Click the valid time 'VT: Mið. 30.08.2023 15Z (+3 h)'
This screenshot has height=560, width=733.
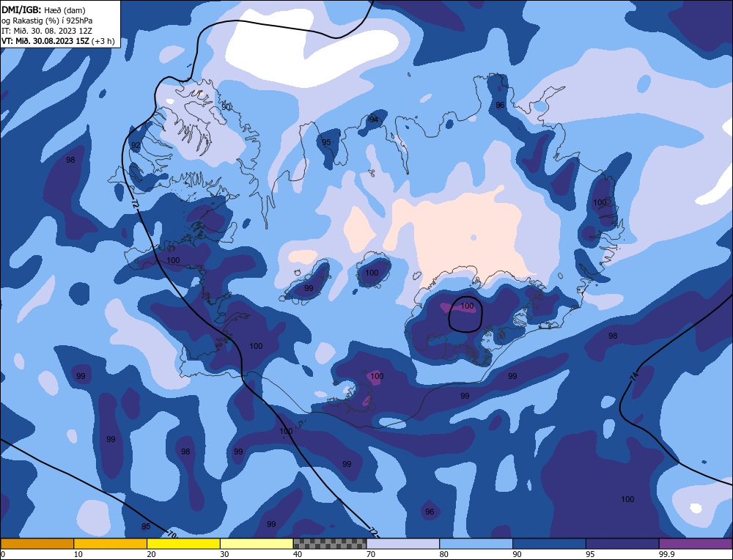click(x=58, y=40)
